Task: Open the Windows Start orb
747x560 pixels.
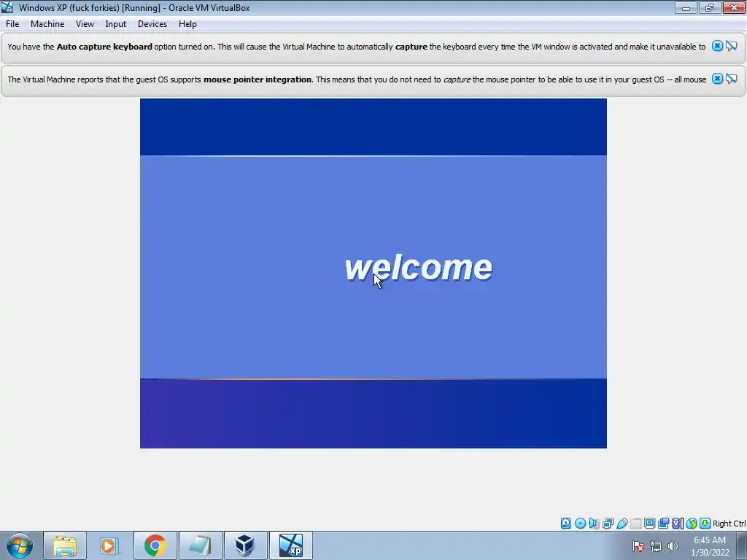Action: (x=20, y=545)
